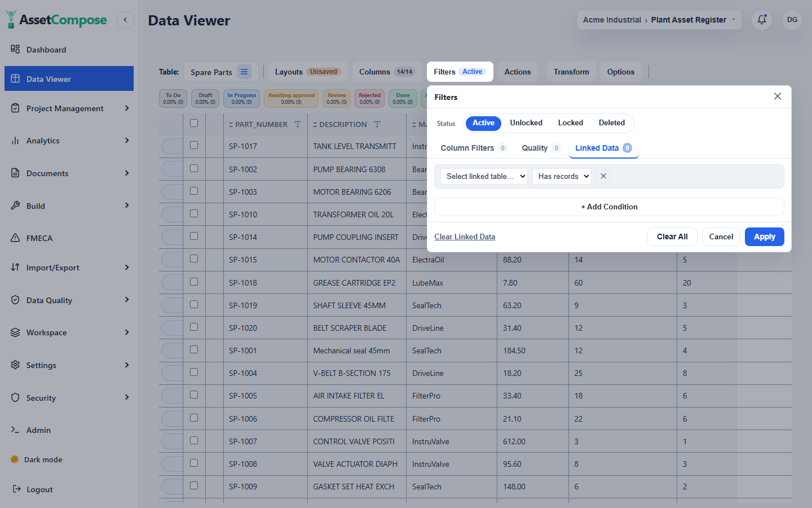The height and width of the screenshot is (508, 812).
Task: Click the Project Management clipboard icon
Action: (15, 108)
